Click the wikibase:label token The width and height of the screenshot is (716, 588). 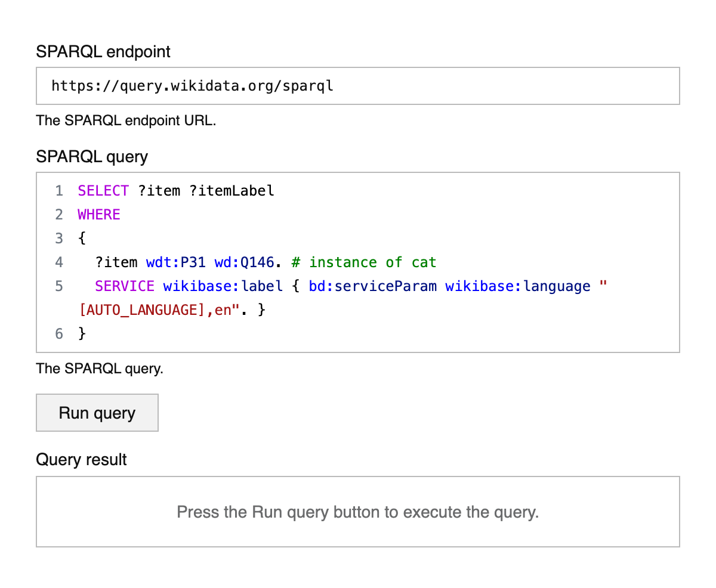tap(223, 286)
